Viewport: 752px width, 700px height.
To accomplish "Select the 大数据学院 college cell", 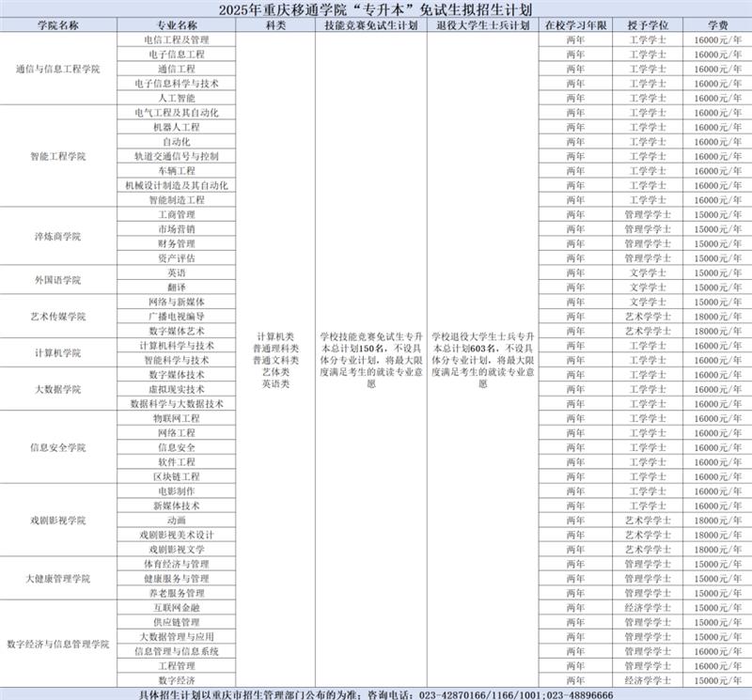I will (x=58, y=389).
